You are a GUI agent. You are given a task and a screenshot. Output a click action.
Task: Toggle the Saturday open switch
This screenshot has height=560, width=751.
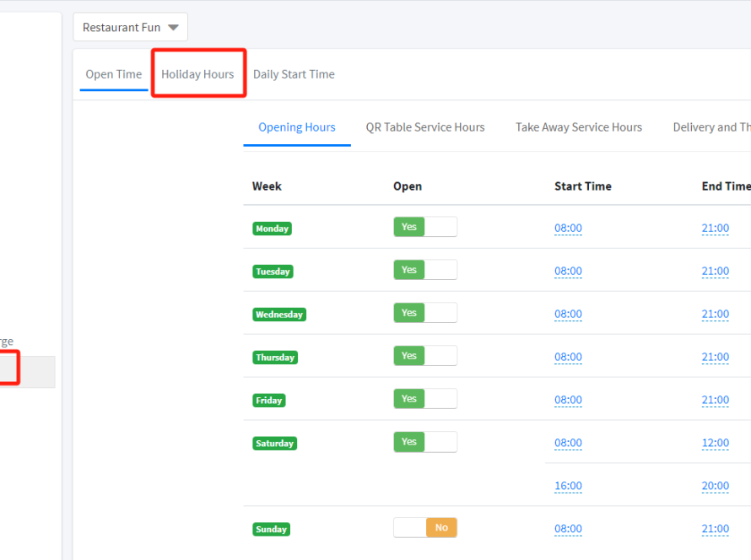point(424,442)
